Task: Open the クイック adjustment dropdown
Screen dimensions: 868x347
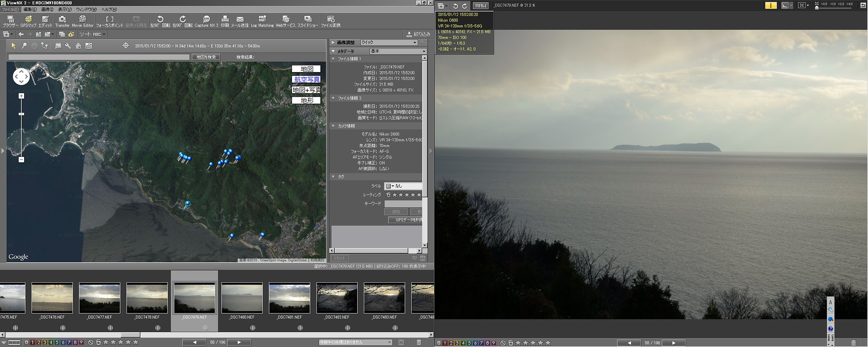Action: [389, 42]
